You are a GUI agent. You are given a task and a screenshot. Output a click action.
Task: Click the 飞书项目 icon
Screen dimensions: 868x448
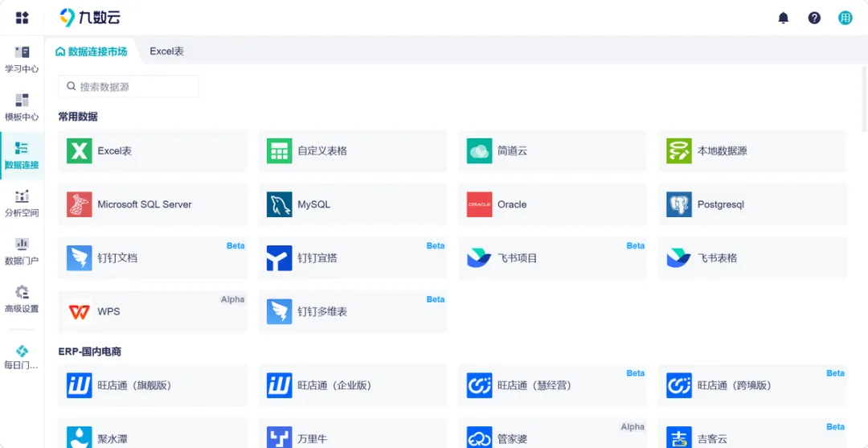coord(479,258)
